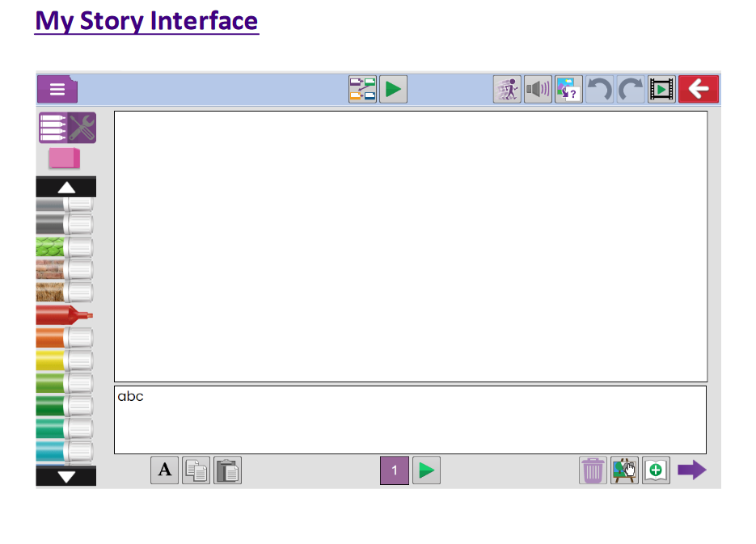The width and height of the screenshot is (756, 544).
Task: Open the wrench tools tab
Action: 82,128
